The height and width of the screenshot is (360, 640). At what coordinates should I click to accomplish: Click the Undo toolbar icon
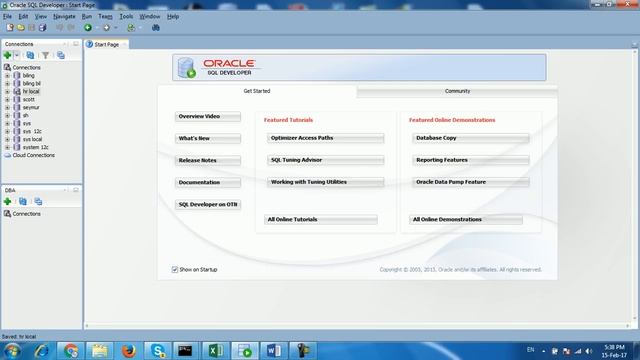[x=60, y=27]
